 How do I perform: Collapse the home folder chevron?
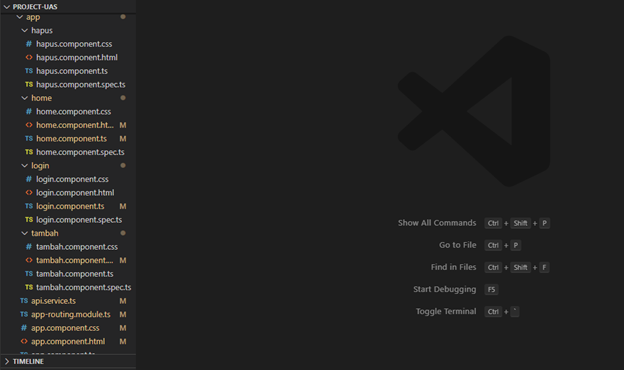click(x=25, y=98)
